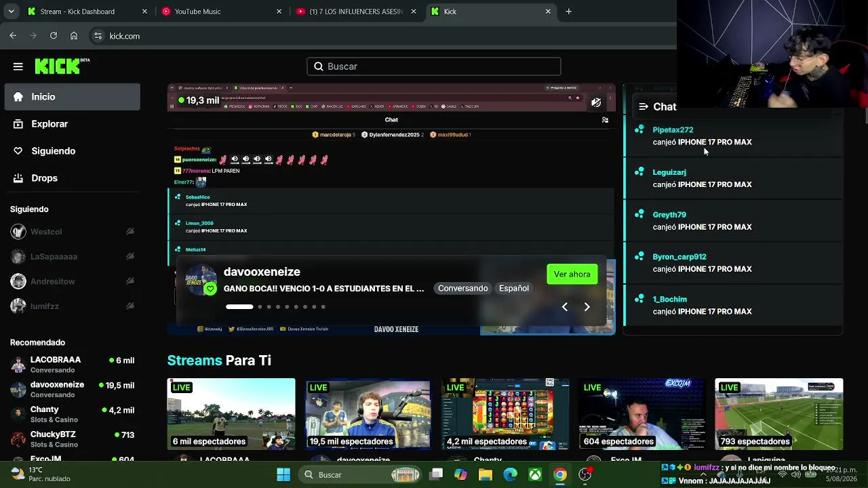The height and width of the screenshot is (488, 868).
Task: Open the stream thumbnail with 6 mil espectadores
Action: pos(231,414)
